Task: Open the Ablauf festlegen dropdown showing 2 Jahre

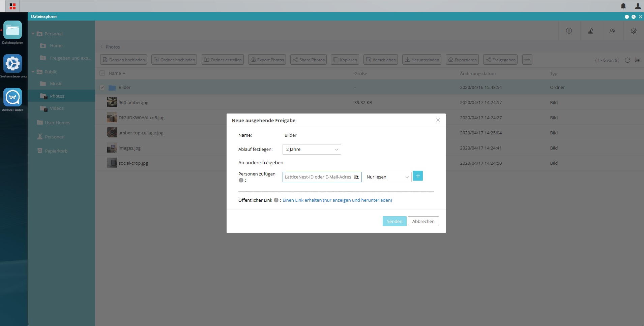Action: (x=312, y=150)
